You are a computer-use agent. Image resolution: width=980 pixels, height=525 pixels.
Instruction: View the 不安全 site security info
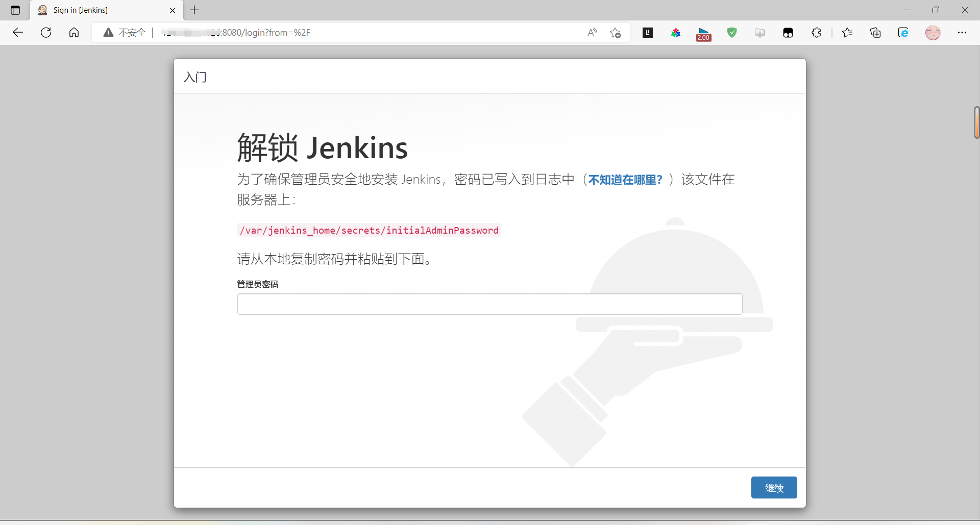pos(125,33)
